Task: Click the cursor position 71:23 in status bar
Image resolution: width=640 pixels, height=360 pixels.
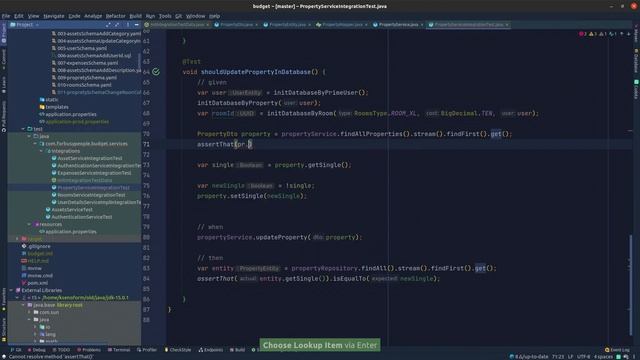Action: click(558, 357)
